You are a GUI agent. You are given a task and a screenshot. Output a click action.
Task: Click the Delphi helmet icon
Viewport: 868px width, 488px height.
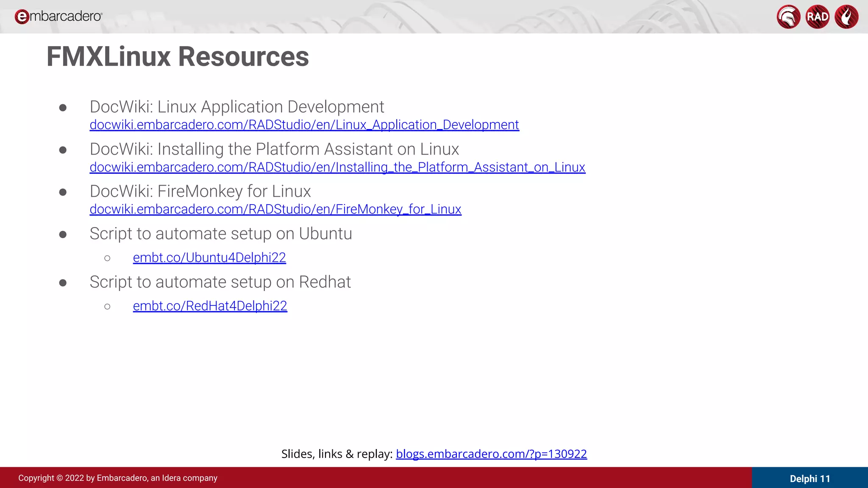click(x=788, y=17)
